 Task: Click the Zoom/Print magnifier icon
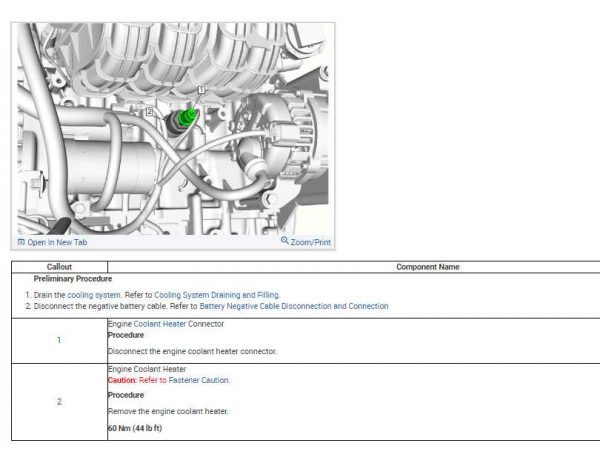(x=284, y=240)
